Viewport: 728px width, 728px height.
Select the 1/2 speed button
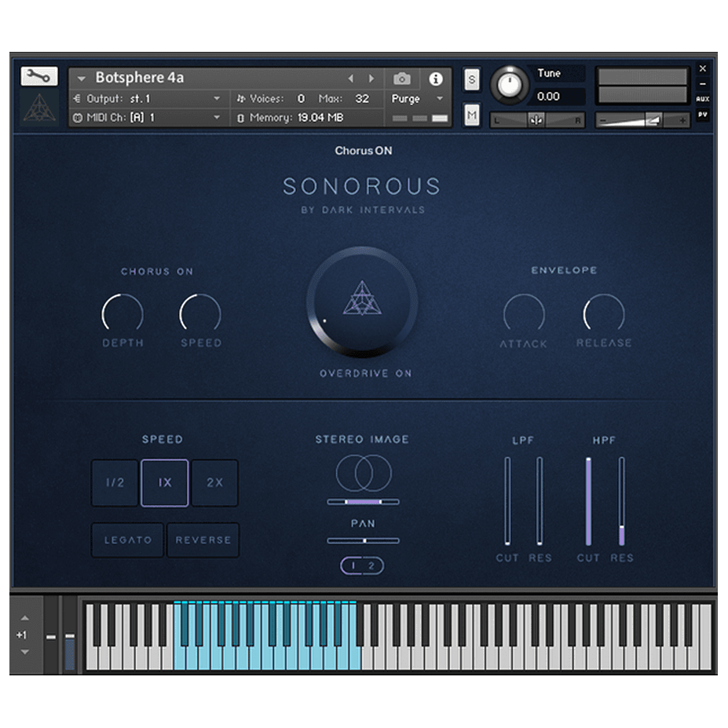115,483
